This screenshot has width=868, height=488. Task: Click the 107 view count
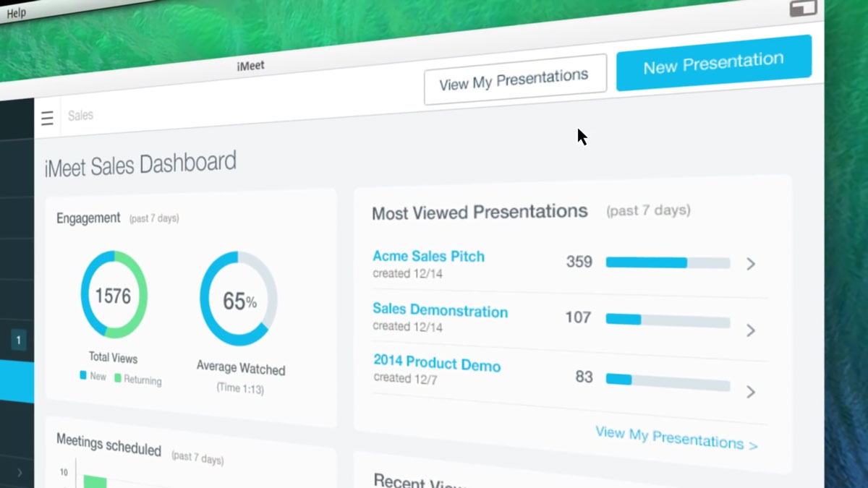(x=578, y=317)
